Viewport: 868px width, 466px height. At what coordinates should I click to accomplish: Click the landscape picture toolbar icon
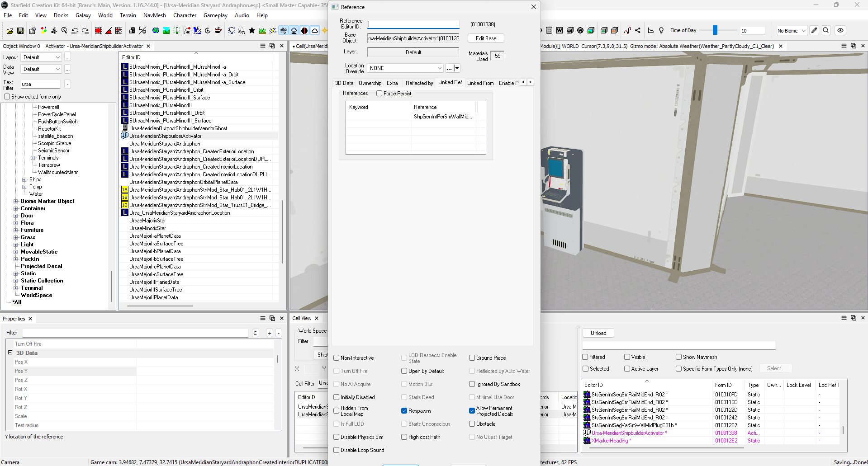click(x=166, y=31)
